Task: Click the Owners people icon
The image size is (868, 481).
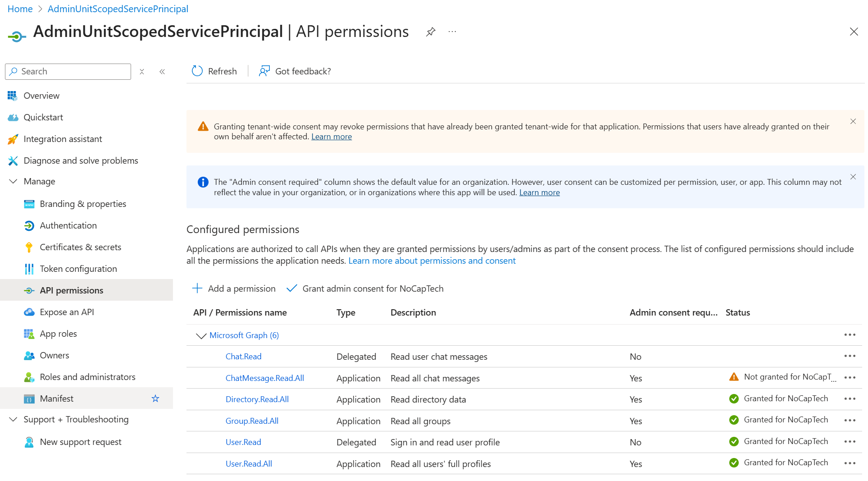Action: pos(29,355)
